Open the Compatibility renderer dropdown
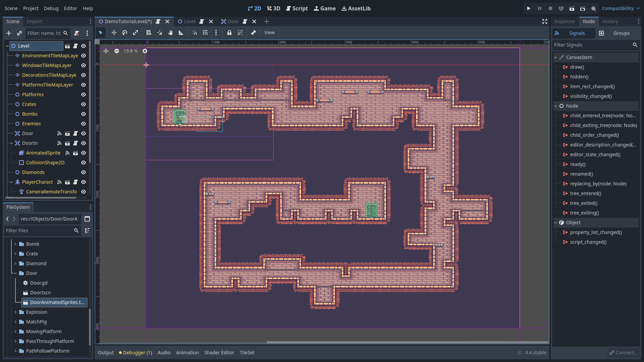This screenshot has height=362, width=644. pos(621,8)
